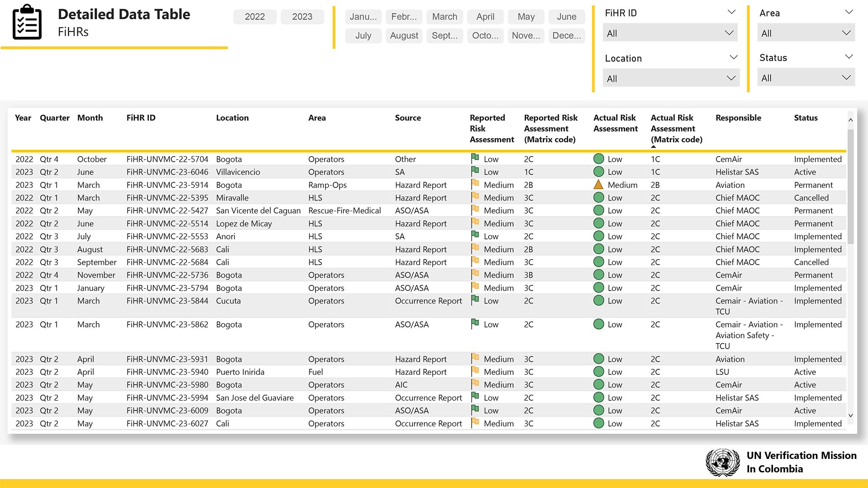Click table scrollbar up arrow
868x488 pixels.
[x=851, y=120]
